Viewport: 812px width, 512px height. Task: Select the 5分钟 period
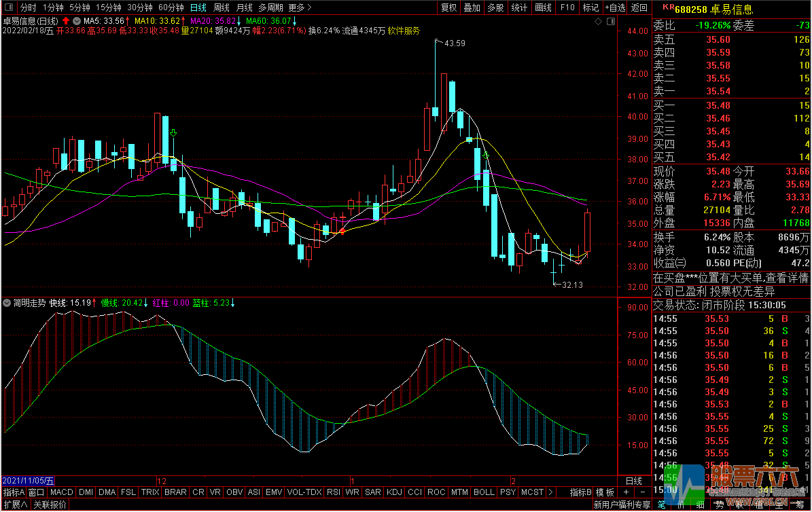[x=80, y=7]
